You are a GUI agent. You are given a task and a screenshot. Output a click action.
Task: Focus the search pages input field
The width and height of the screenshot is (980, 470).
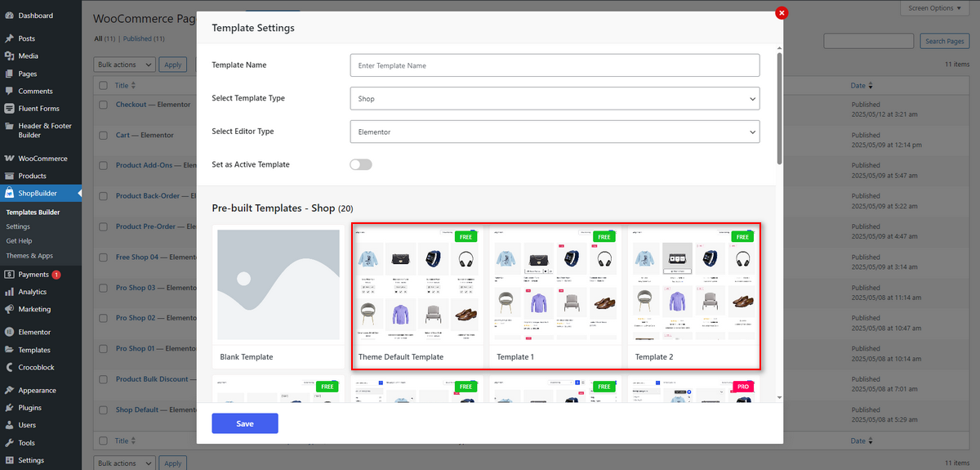click(x=869, y=41)
